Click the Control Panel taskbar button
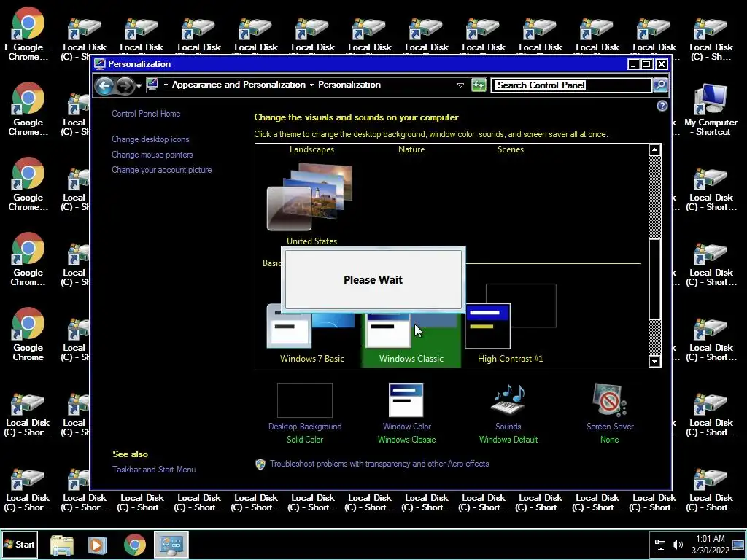 coord(171,544)
